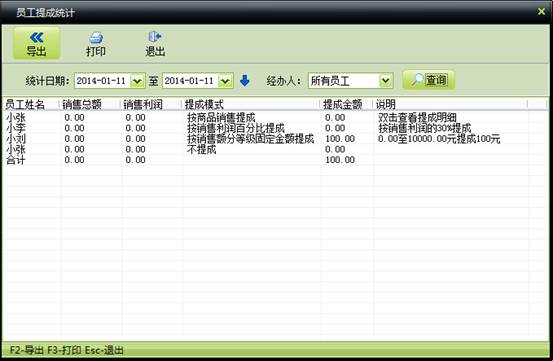Click the 导出 export icon button

37,44
